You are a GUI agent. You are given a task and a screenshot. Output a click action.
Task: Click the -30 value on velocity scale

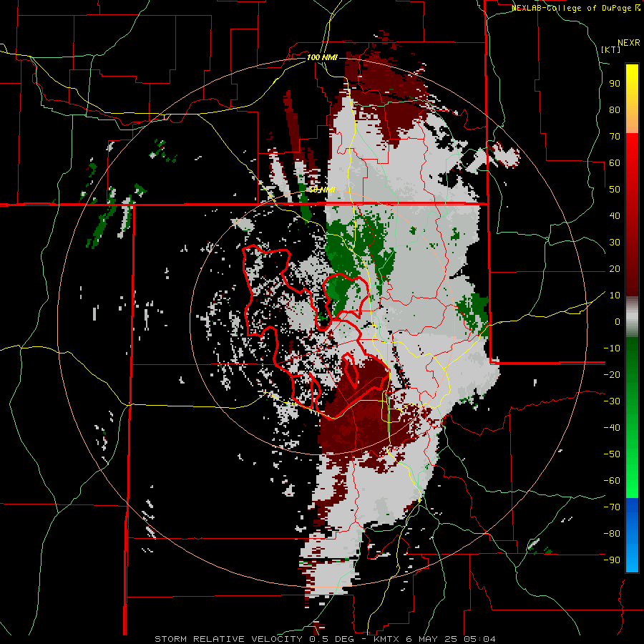point(612,401)
